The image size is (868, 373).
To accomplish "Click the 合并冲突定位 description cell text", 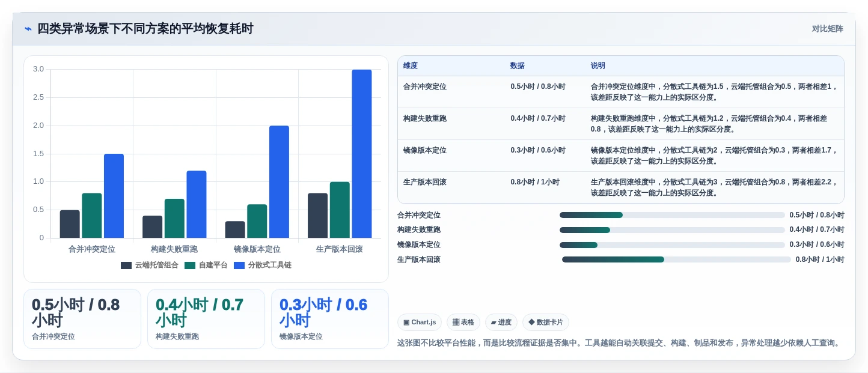I will [714, 92].
